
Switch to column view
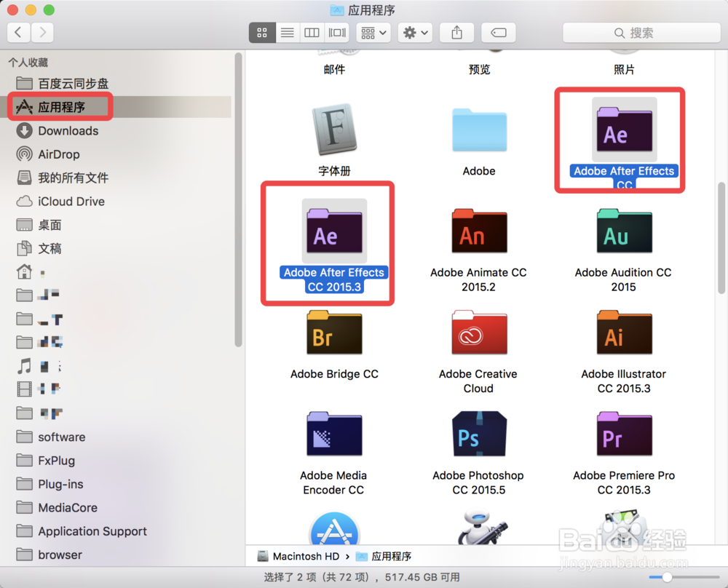pos(312,33)
